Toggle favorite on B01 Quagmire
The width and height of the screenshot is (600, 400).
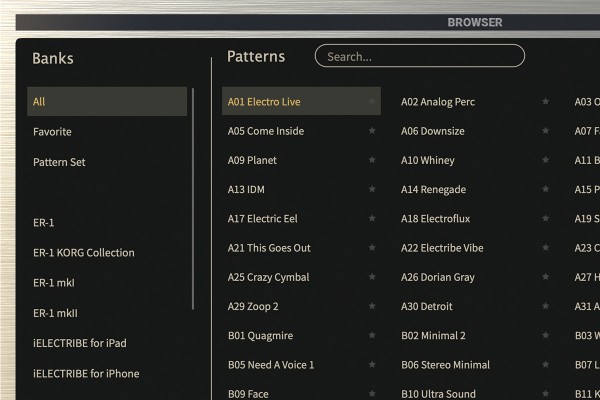pyautogui.click(x=372, y=336)
